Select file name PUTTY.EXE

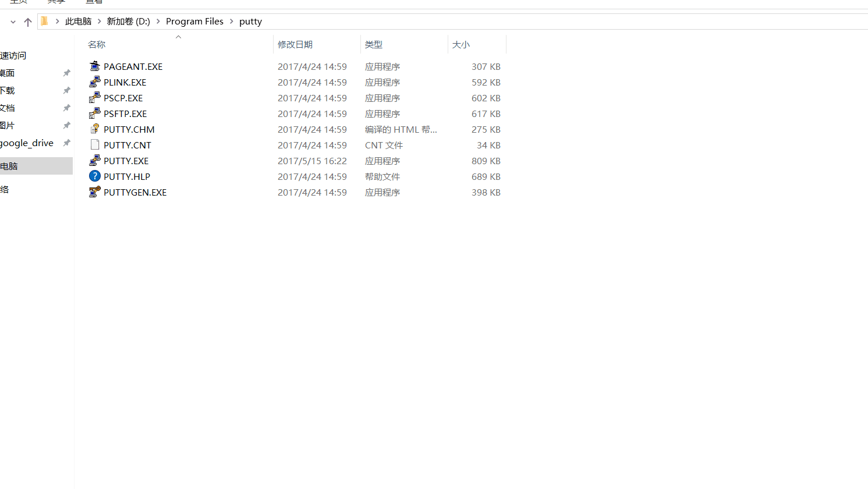click(x=126, y=161)
